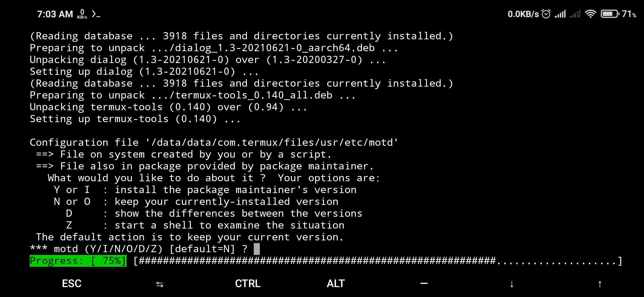Click the 'Setting up termux-tools (0.140)' output line

tap(135, 119)
